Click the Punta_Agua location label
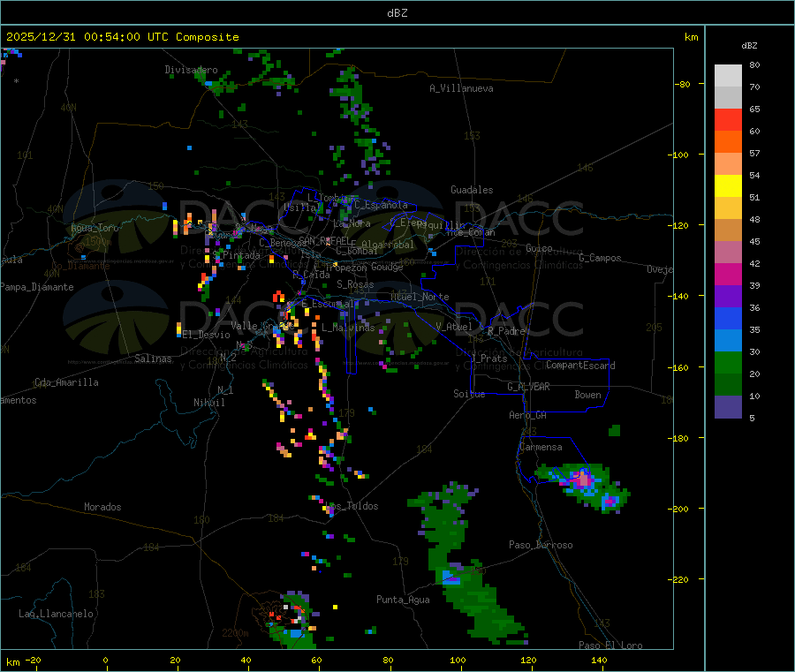 pyautogui.click(x=403, y=600)
